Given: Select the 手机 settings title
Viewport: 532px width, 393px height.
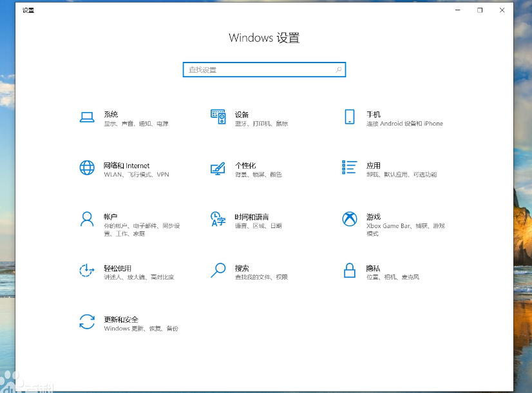Looking at the screenshot, I should point(374,115).
